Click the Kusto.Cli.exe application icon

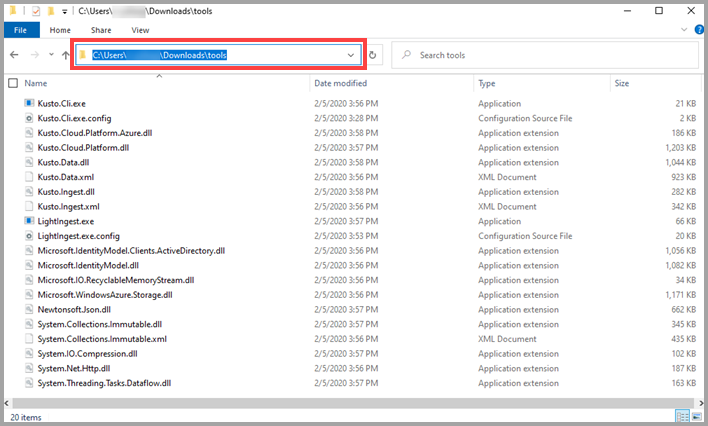click(x=29, y=103)
